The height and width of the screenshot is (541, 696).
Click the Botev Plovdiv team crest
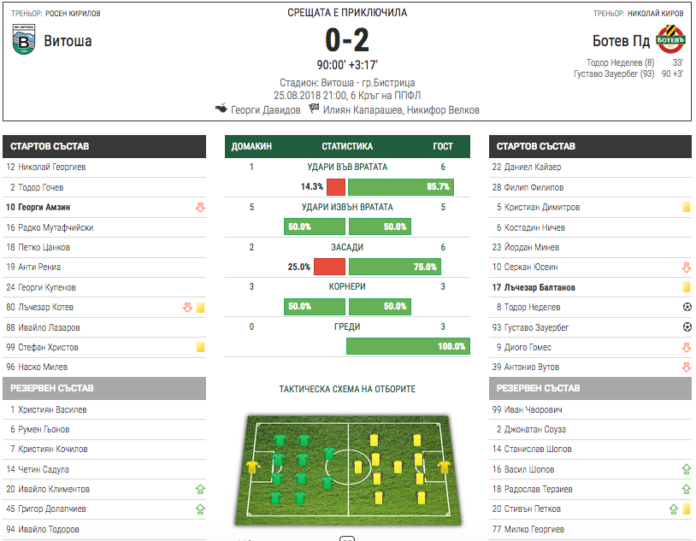click(669, 41)
